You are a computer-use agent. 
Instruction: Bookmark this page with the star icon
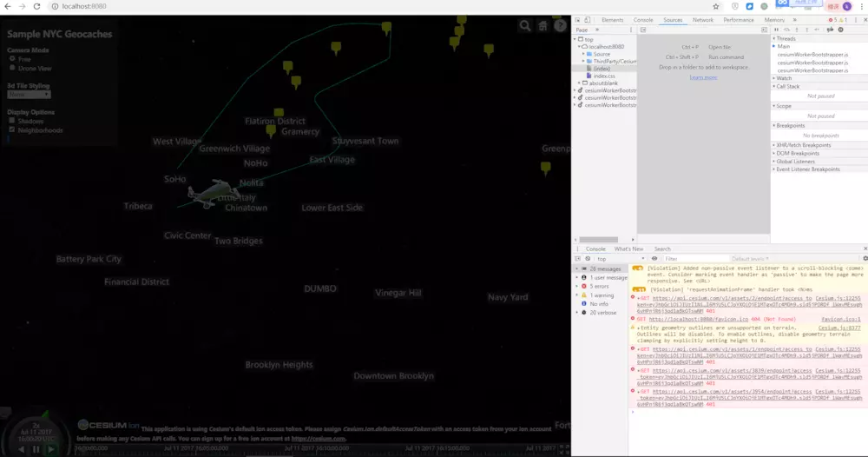716,7
